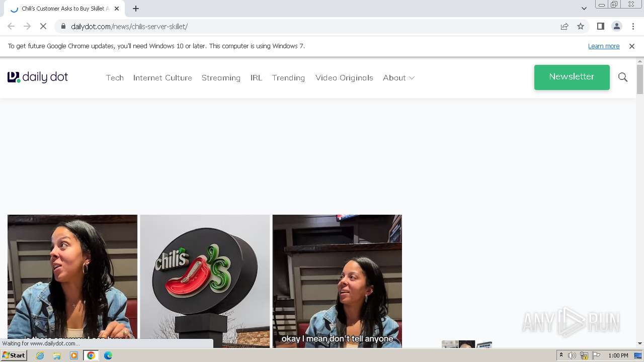The image size is (644, 362).
Task: Click the page vertical scrollbar thumb
Action: (640, 79)
